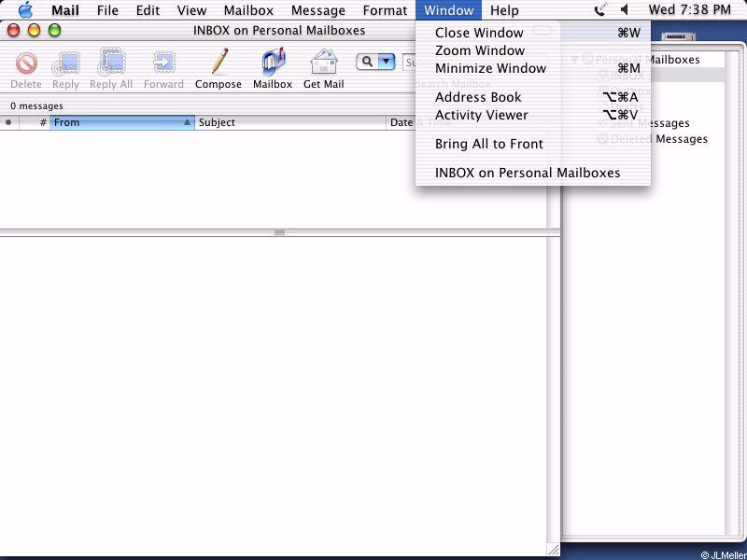Close the INBOX window with red button
The width and height of the screenshot is (747, 560).
pyautogui.click(x=13, y=31)
